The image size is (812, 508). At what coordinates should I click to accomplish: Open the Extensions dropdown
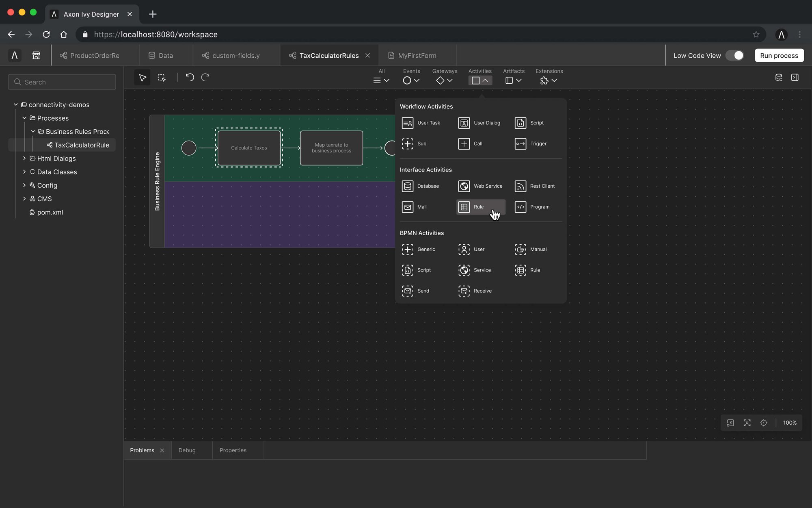point(549,80)
